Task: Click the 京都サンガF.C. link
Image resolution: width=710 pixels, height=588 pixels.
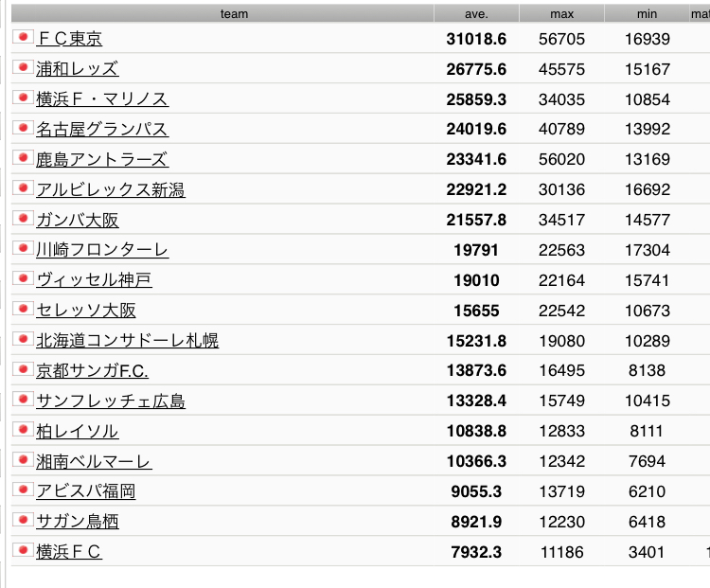Action: click(x=92, y=371)
